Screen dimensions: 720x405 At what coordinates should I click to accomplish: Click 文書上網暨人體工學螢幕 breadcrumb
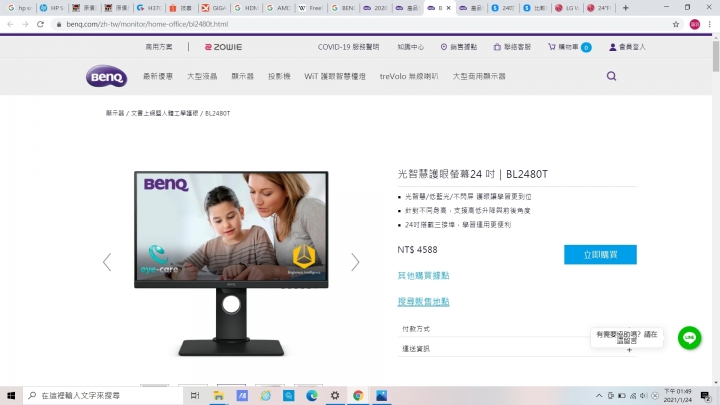pos(164,113)
